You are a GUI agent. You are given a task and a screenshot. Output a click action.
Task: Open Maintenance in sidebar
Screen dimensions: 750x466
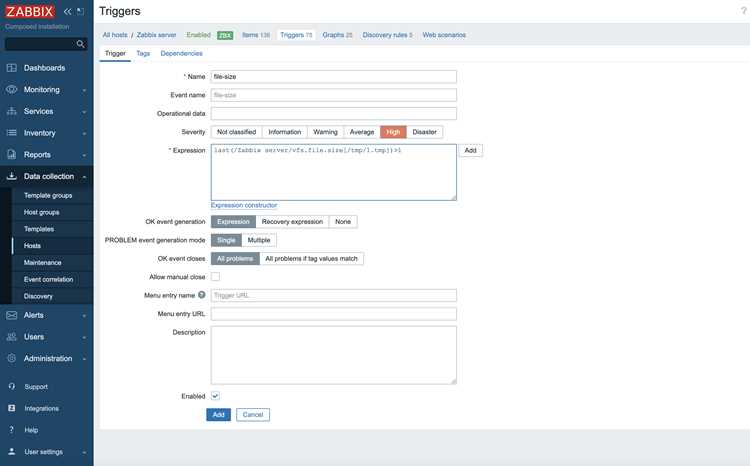click(x=43, y=262)
